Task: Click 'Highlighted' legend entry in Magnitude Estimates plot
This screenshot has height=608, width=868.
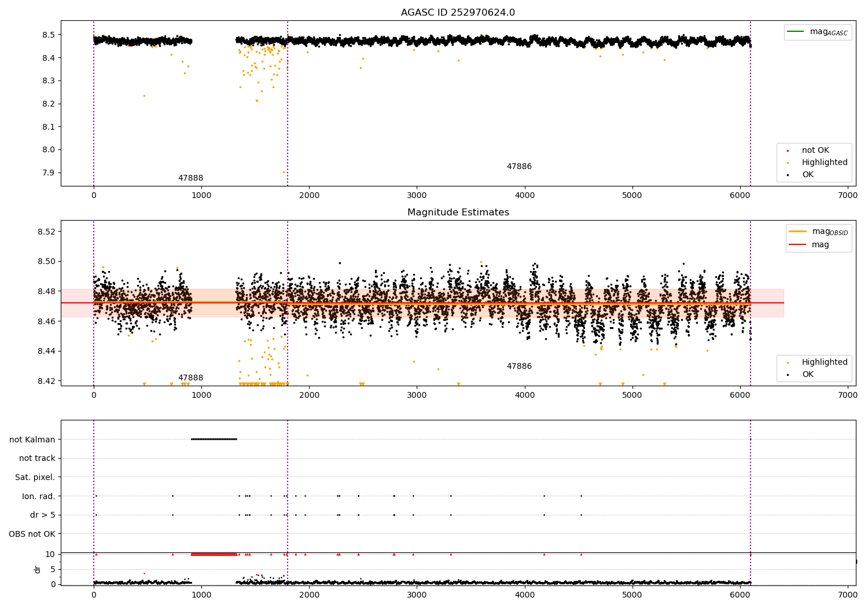Action: 825,362
